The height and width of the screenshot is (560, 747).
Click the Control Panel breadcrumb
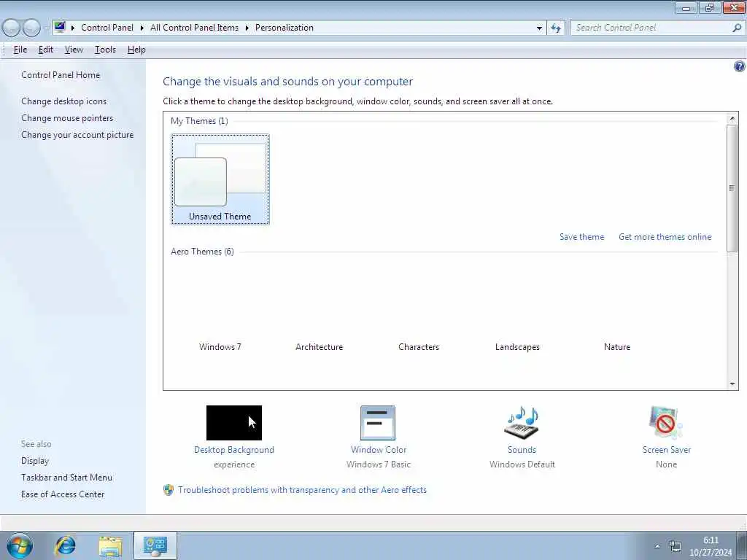click(x=107, y=28)
